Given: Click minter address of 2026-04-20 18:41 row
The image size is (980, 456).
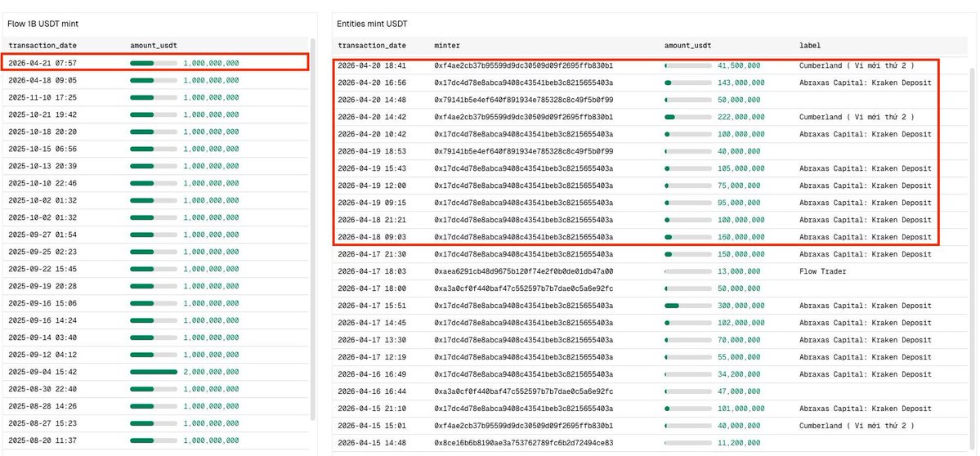Looking at the screenshot, I should click(x=523, y=65).
